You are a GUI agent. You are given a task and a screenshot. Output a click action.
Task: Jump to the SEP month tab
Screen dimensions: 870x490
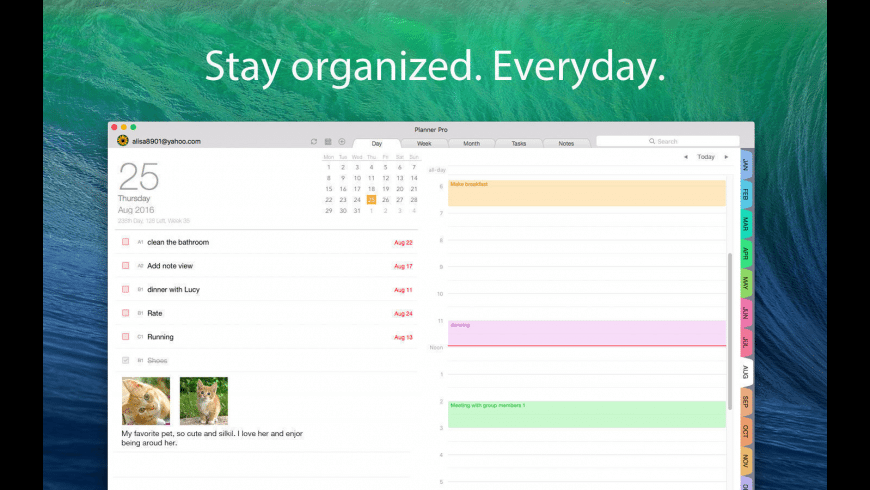746,401
